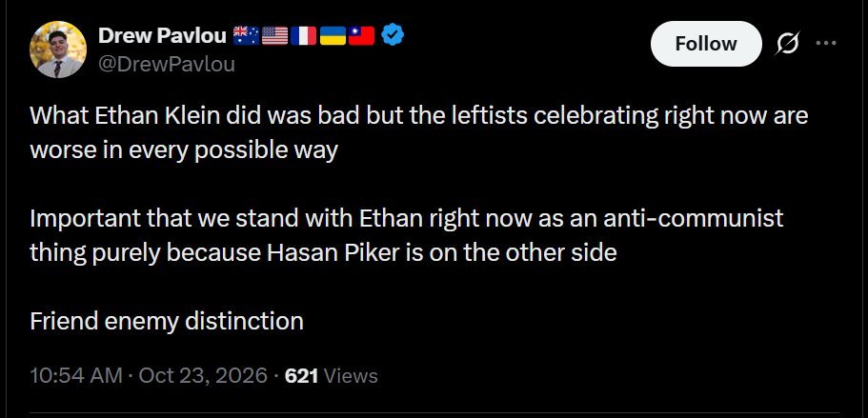Open Drew Pavlou's profile picture
The height and width of the screenshot is (418, 868).
point(58,50)
